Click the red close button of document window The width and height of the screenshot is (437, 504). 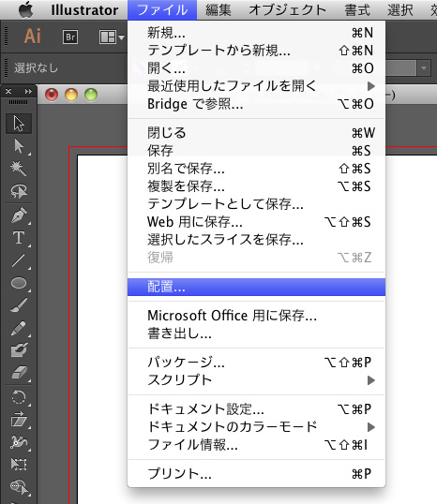[52, 95]
